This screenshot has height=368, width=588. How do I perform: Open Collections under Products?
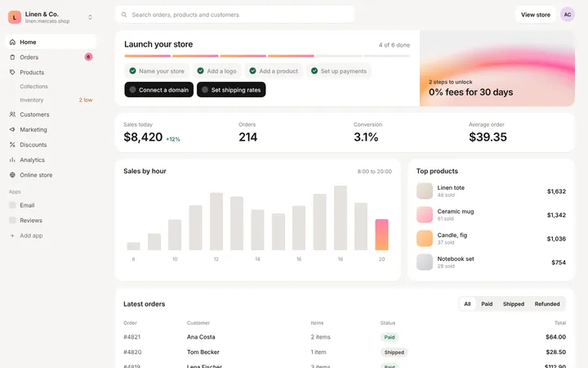click(33, 87)
